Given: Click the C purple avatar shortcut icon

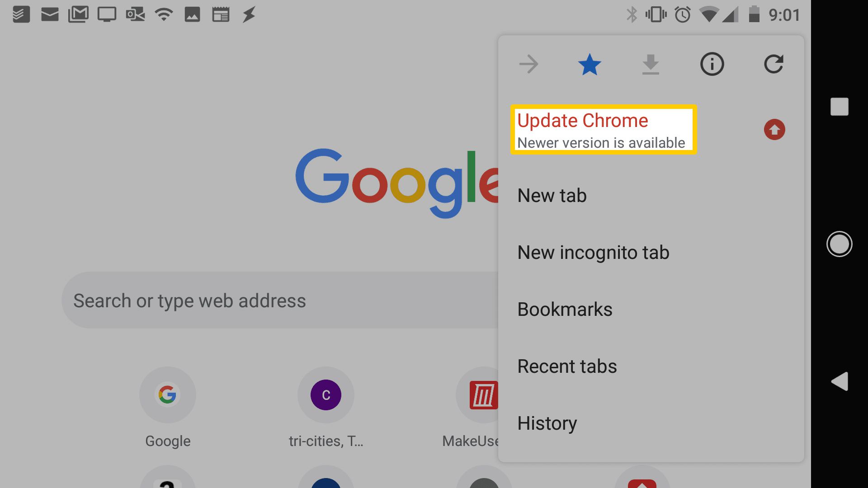Looking at the screenshot, I should tap(326, 394).
